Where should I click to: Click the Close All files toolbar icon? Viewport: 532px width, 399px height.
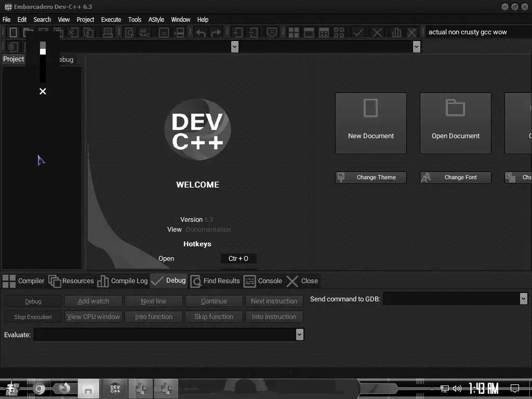click(x=88, y=33)
